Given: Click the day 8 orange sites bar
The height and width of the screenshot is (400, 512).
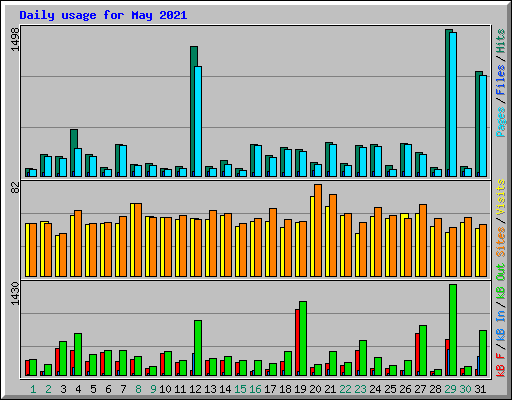Looking at the screenshot, I should click(138, 240).
